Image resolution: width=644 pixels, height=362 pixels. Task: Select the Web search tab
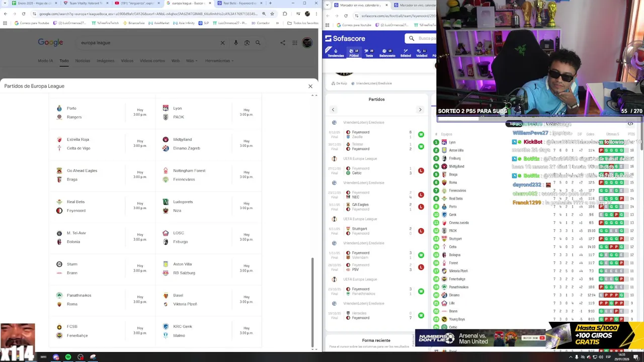176,61
